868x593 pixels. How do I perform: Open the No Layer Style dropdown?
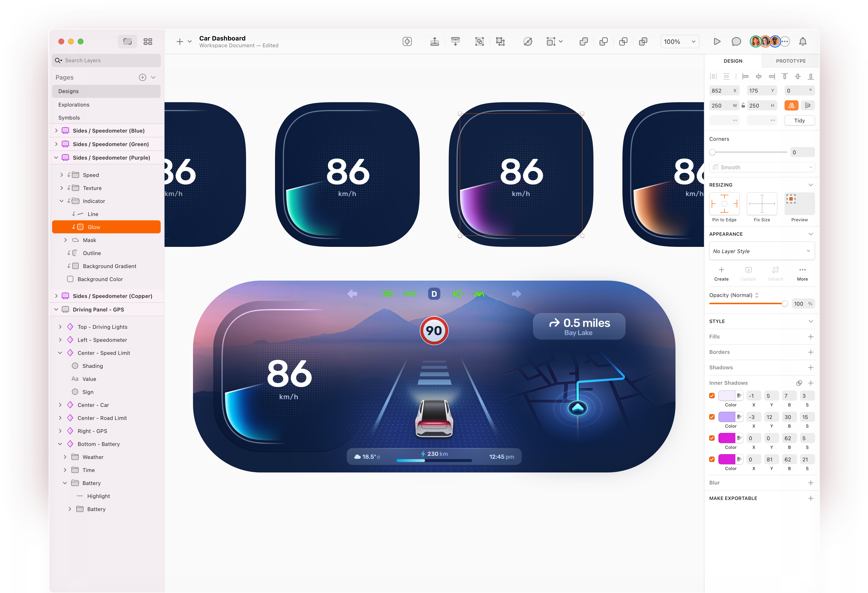(x=762, y=251)
